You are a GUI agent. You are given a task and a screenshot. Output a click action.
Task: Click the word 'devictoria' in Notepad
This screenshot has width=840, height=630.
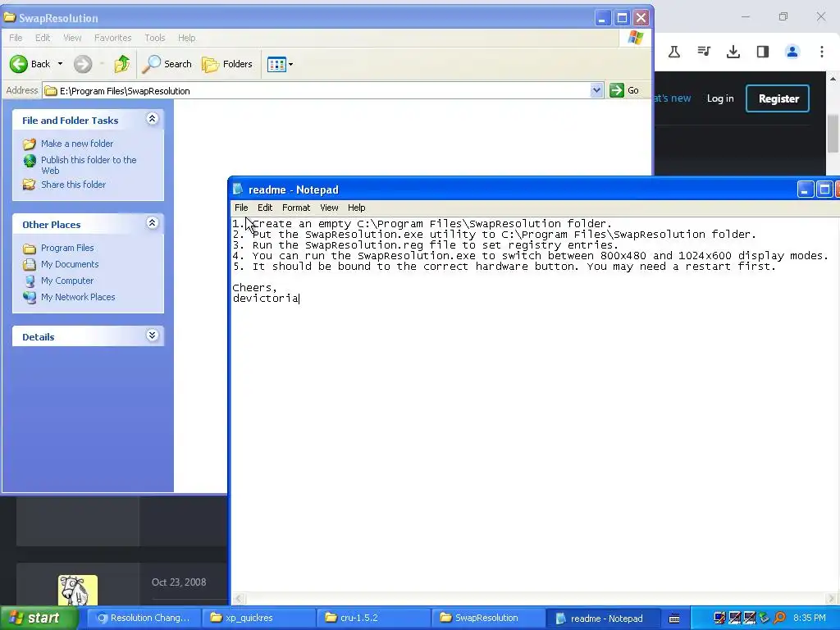pos(266,299)
